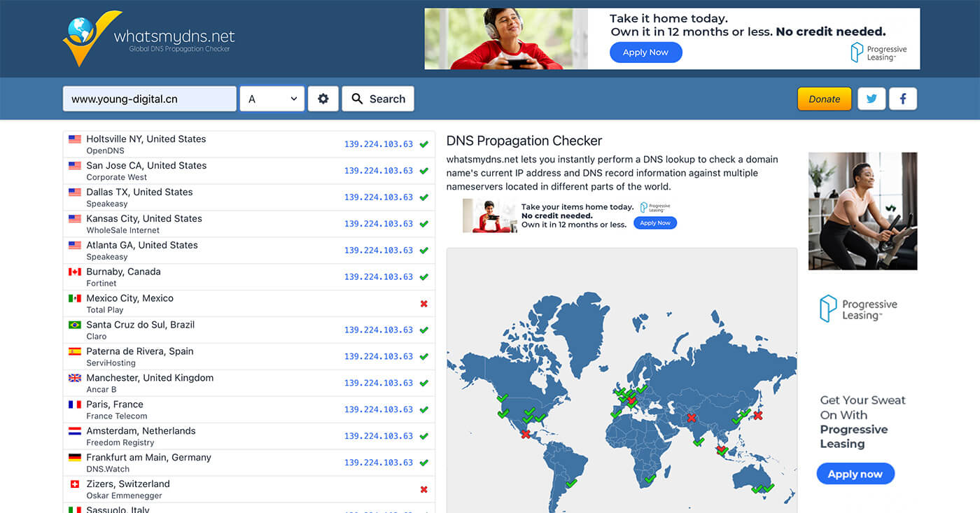
Task: Click the red X marker over Mexico on map
Action: [x=526, y=434]
